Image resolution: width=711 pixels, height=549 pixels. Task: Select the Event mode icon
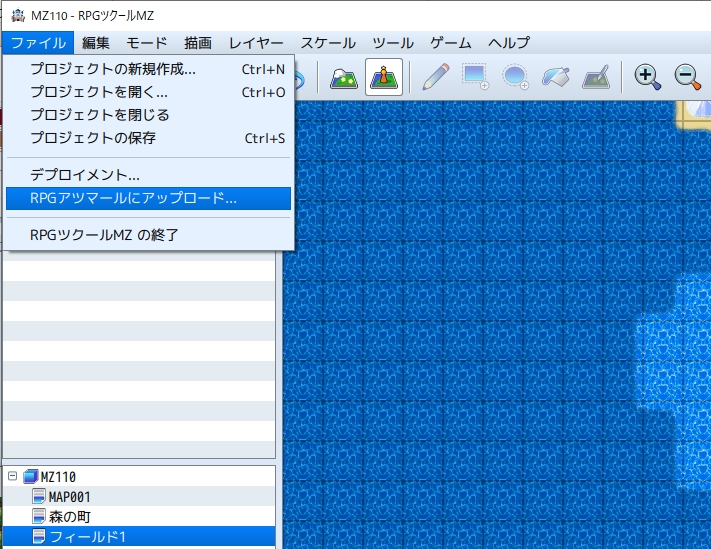384,78
